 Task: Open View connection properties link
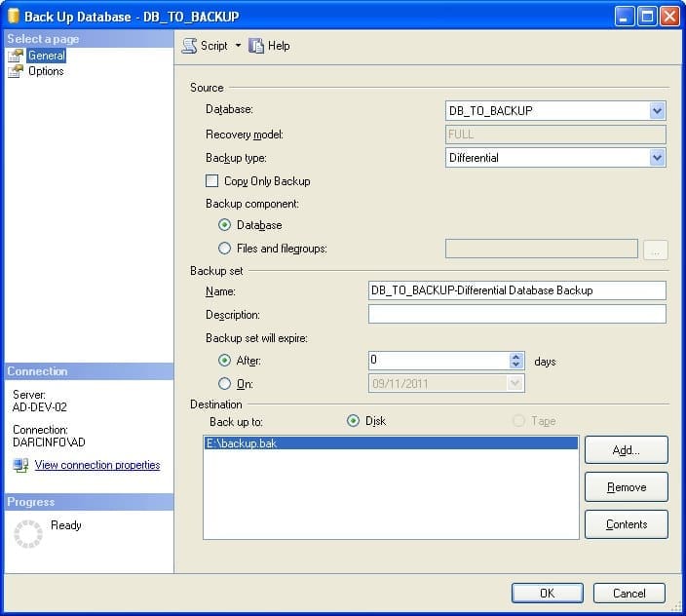(x=97, y=465)
